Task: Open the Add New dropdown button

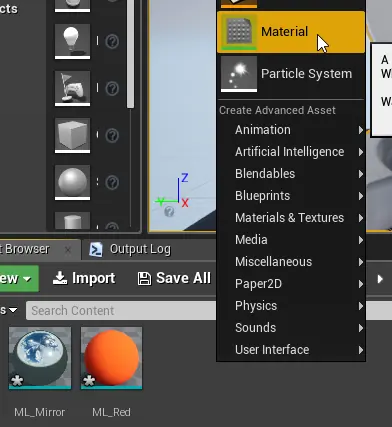Action: tap(18, 278)
